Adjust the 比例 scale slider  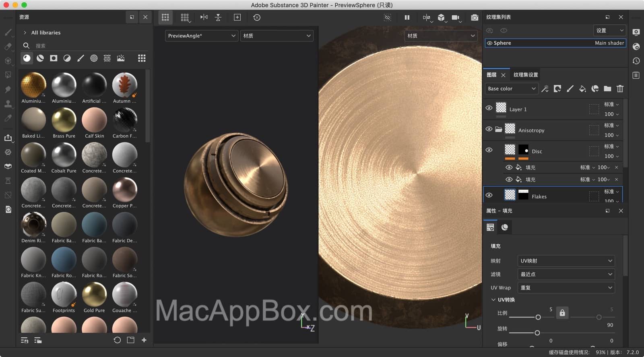[x=538, y=317]
